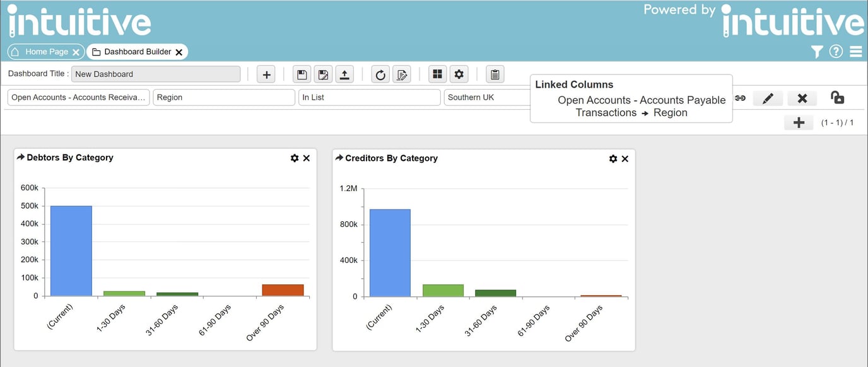868x367 pixels.
Task: Open the Region column selector
Action: [x=224, y=97]
